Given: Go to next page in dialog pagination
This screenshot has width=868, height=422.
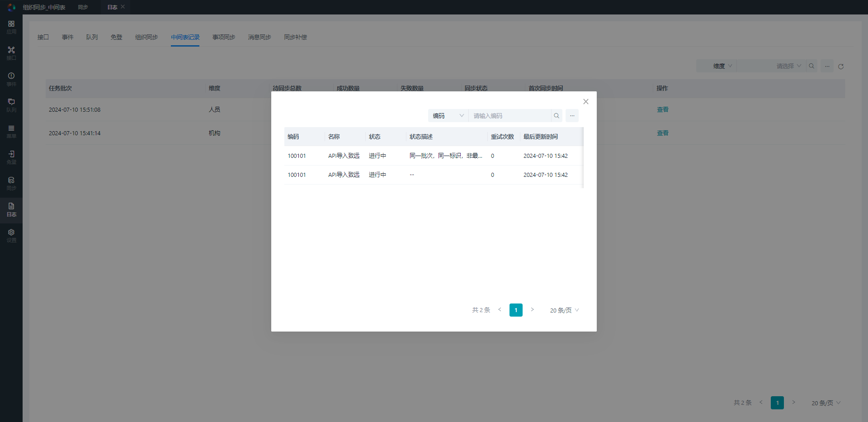Looking at the screenshot, I should 533,310.
